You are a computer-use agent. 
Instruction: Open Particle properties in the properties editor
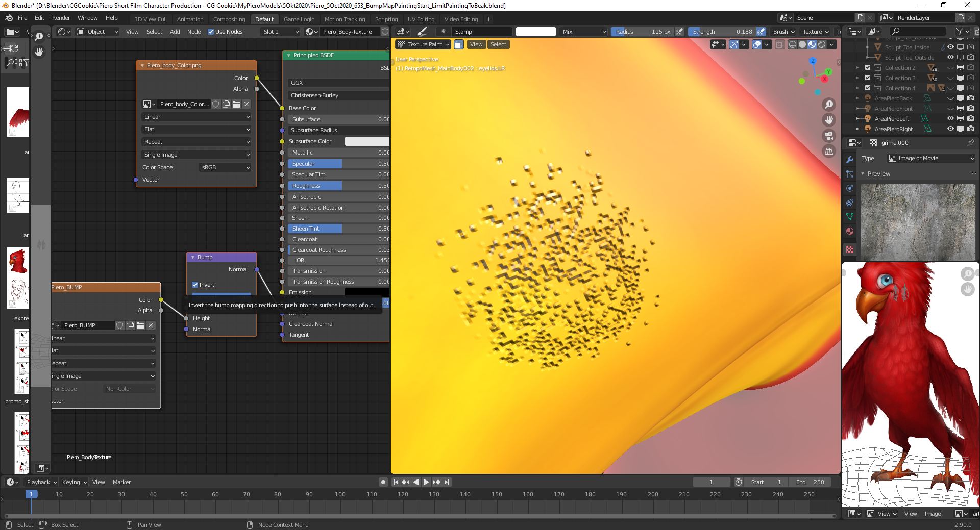[850, 173]
